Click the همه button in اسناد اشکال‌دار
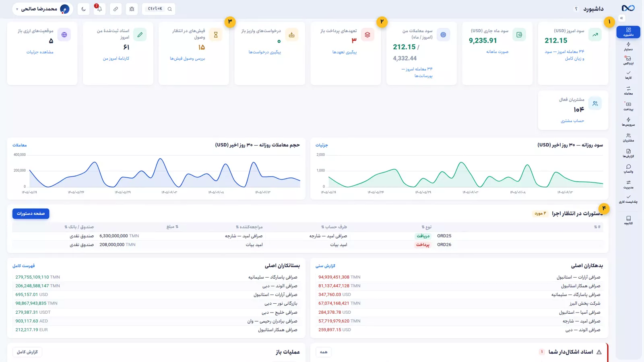644x362 pixels. 324,352
